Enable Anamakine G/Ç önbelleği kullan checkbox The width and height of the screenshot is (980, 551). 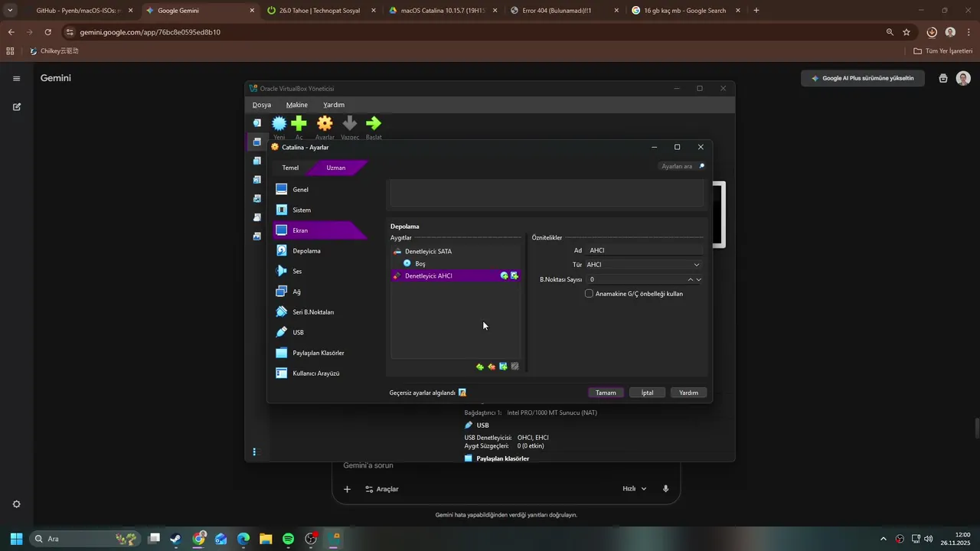point(589,293)
